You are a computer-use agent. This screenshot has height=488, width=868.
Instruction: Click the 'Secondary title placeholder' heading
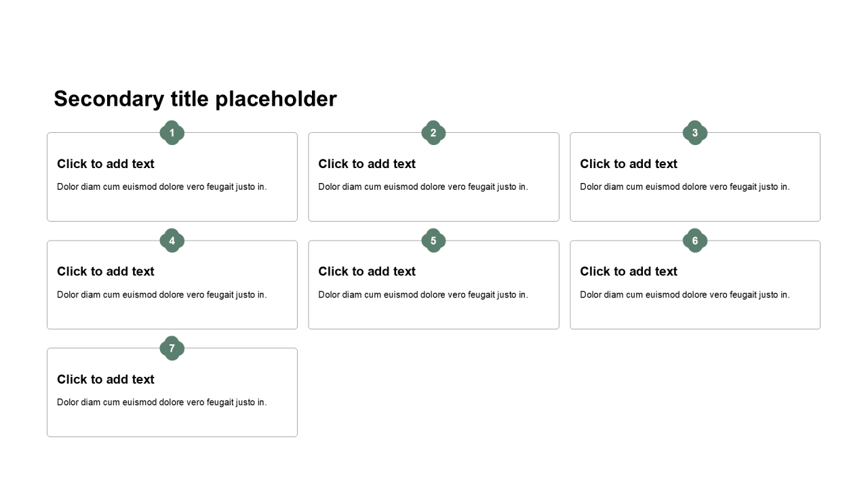click(x=195, y=99)
